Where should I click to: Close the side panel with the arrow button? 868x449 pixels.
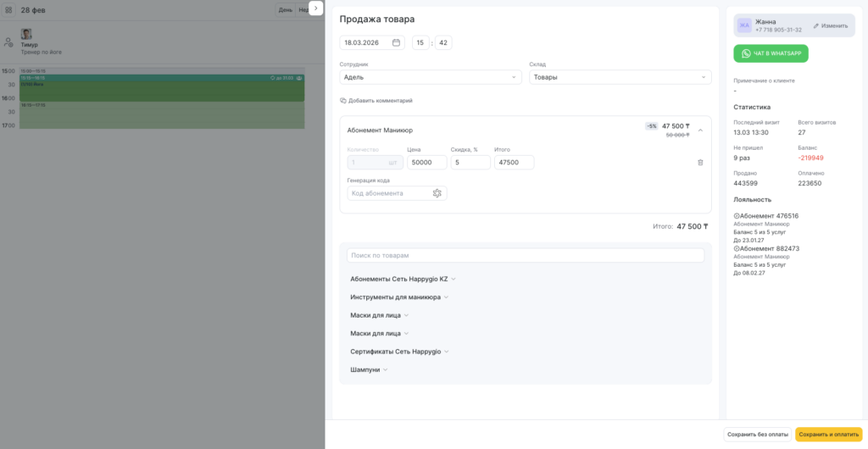[316, 8]
